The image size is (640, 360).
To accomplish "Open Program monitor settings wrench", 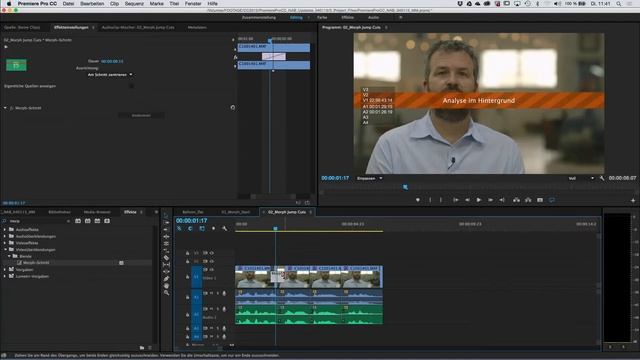I will [x=602, y=178].
